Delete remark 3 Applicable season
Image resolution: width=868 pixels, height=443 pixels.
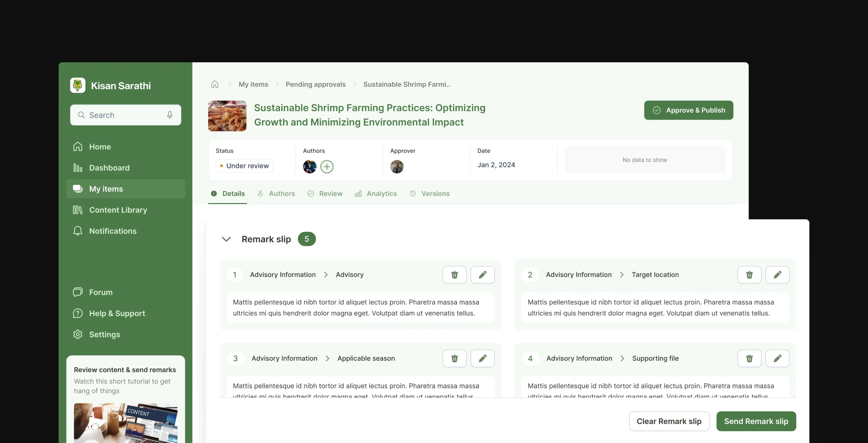(454, 358)
